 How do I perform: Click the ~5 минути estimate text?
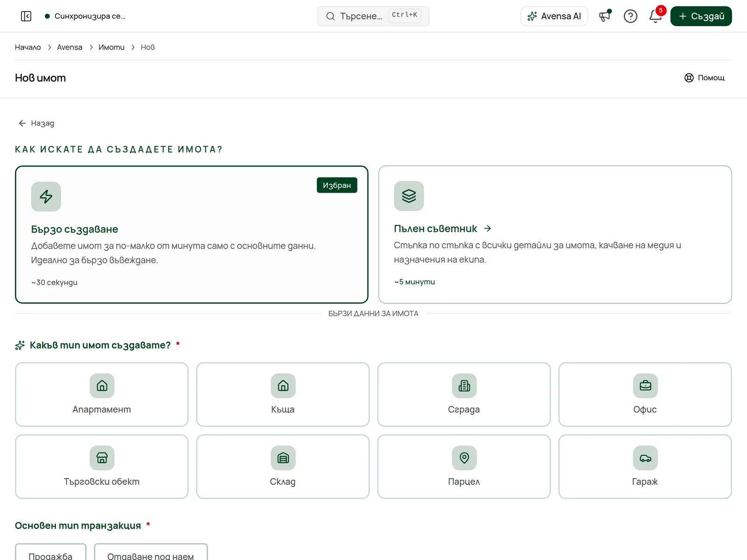415,282
